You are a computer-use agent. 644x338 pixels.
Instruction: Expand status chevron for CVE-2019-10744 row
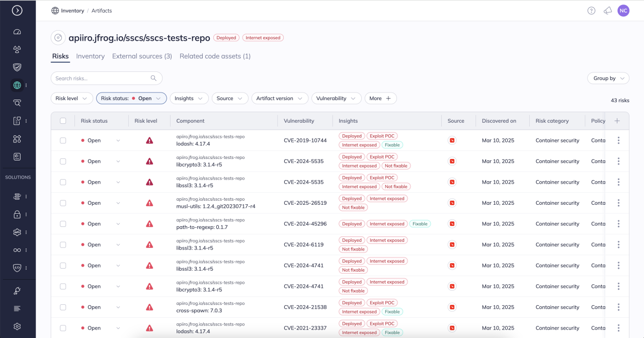118,140
